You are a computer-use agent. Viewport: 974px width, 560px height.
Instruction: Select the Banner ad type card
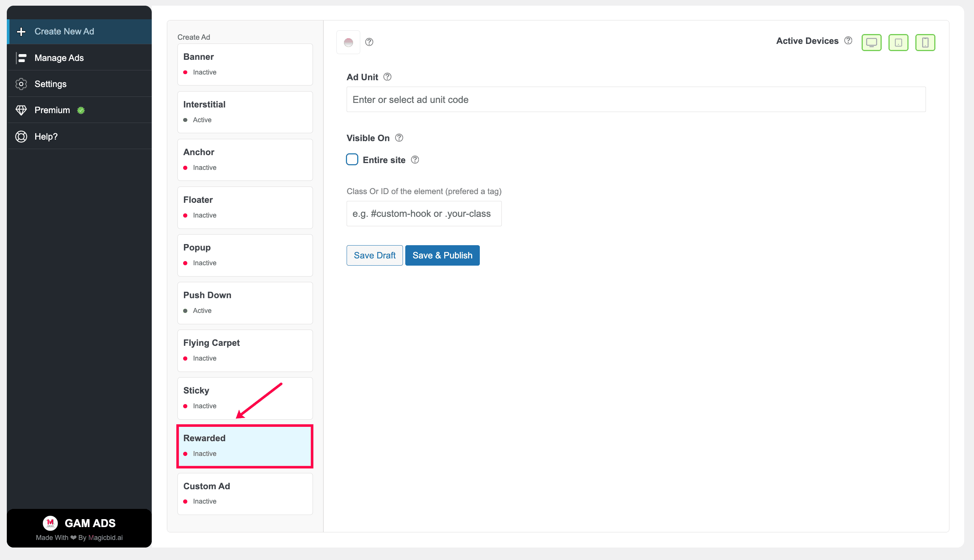245,65
